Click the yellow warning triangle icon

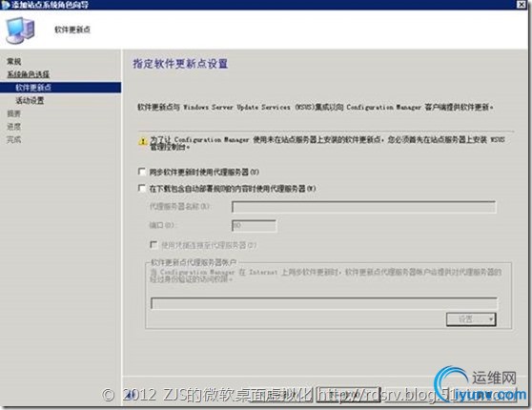(142, 141)
